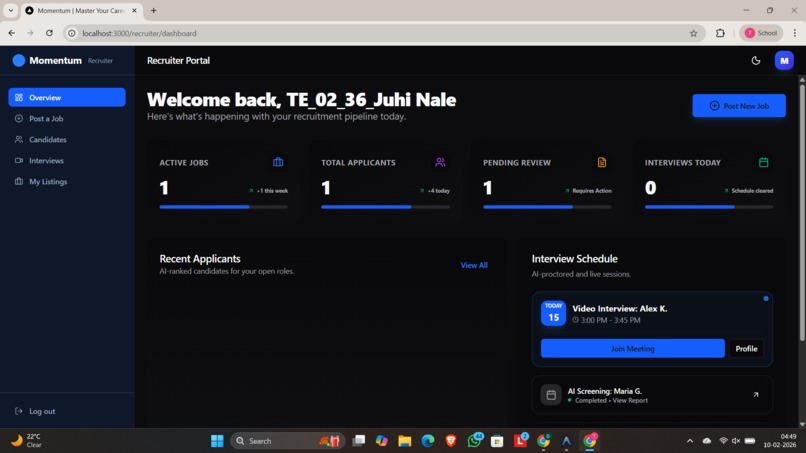
Task: Open the School profile chip
Action: (761, 33)
